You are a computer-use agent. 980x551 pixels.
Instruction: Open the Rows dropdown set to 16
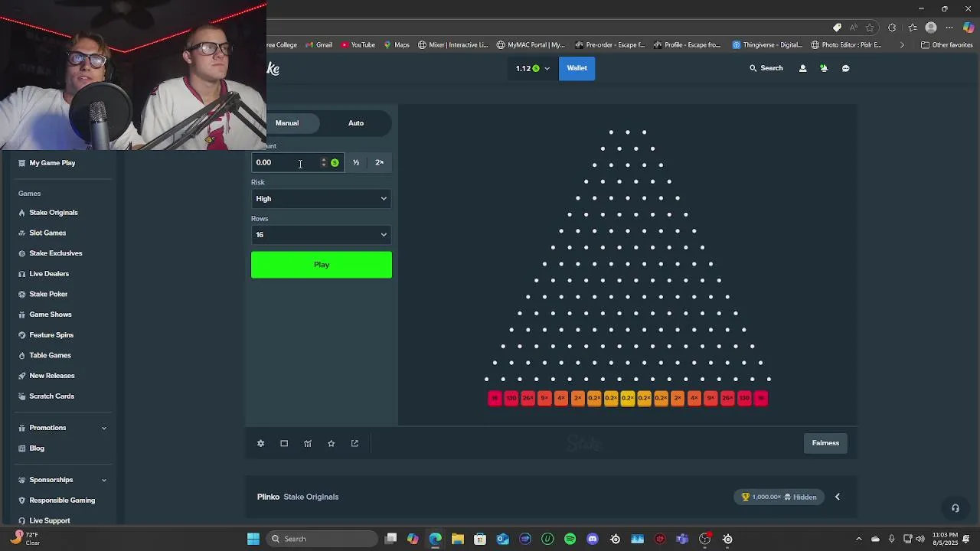pos(322,235)
